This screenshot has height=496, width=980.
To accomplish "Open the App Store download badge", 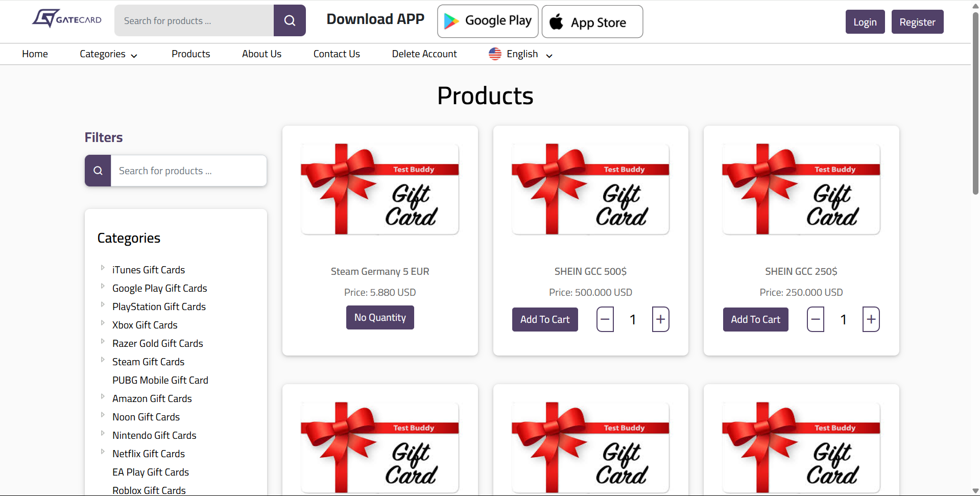I will (592, 22).
